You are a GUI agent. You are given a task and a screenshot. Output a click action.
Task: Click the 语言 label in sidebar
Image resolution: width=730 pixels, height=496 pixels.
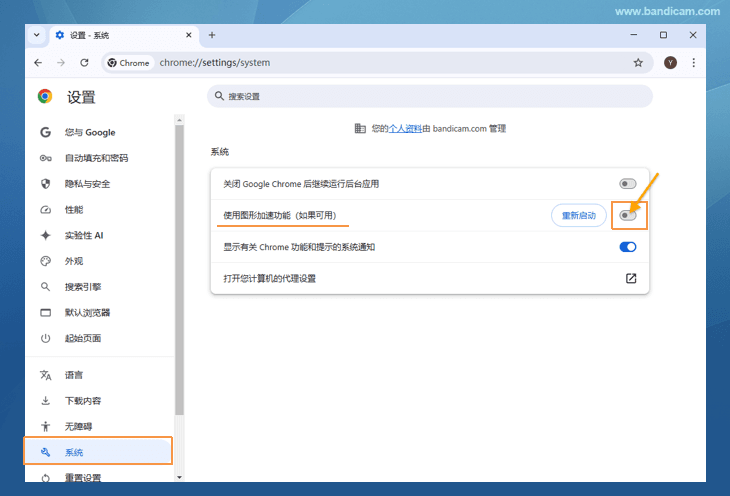tap(74, 375)
